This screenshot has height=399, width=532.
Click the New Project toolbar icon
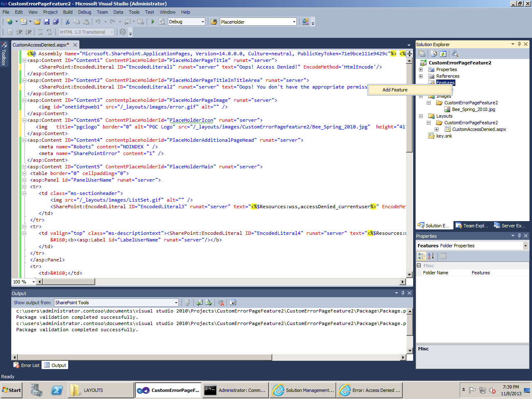[x=9, y=22]
